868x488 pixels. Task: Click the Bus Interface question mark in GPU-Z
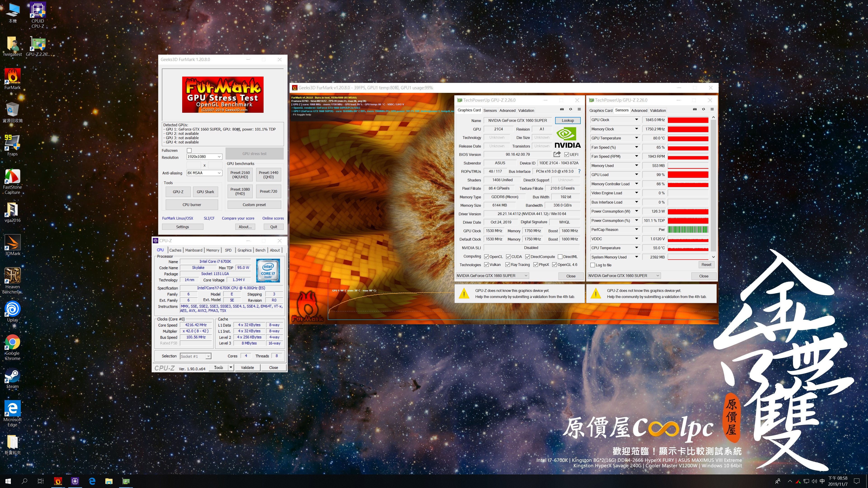(579, 171)
